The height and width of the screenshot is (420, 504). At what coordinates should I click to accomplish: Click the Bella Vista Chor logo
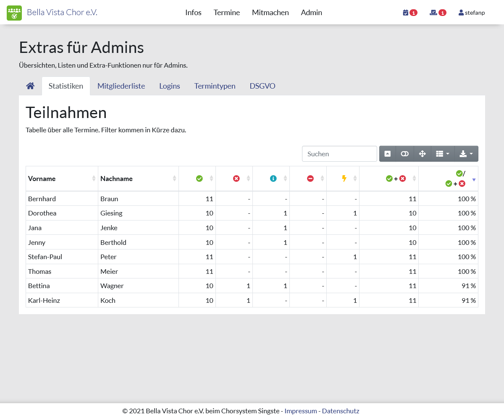point(14,13)
